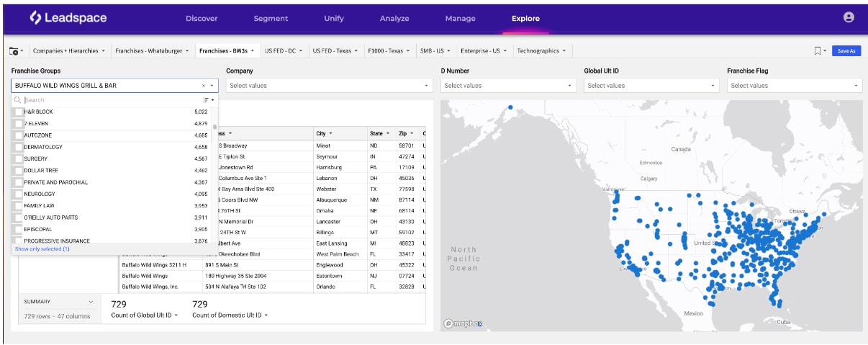Switch to Franchises - Whataburger tab
The height and width of the screenshot is (345, 868).
[153, 51]
